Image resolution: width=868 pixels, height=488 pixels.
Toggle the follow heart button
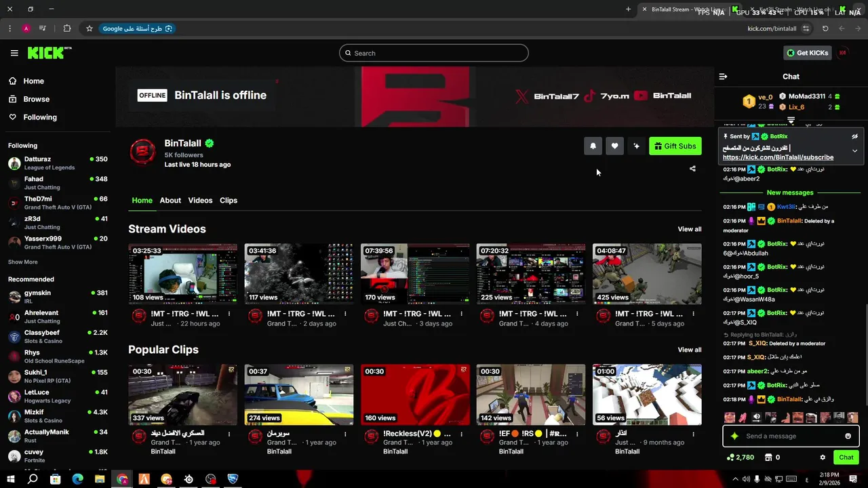click(x=614, y=146)
